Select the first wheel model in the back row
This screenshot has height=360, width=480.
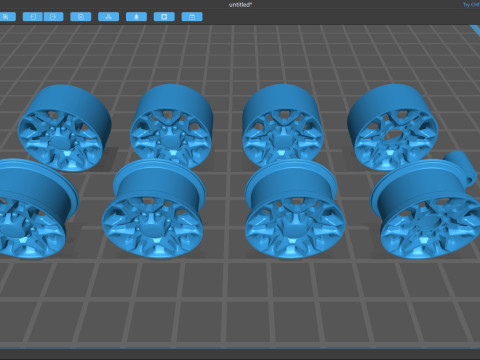click(x=64, y=128)
